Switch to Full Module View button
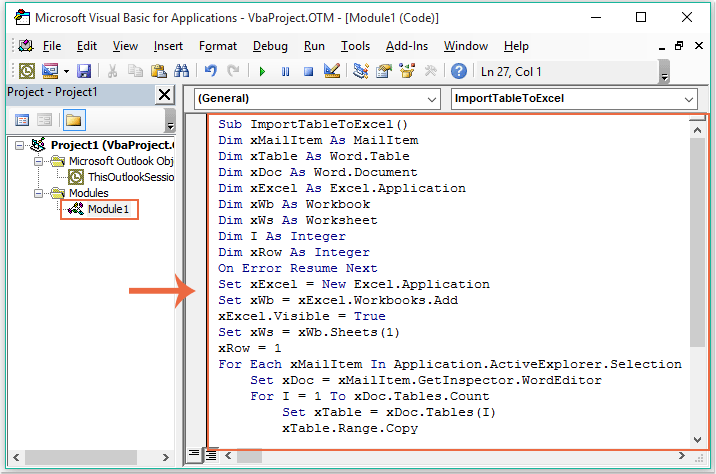The width and height of the screenshot is (716, 474). tap(211, 455)
